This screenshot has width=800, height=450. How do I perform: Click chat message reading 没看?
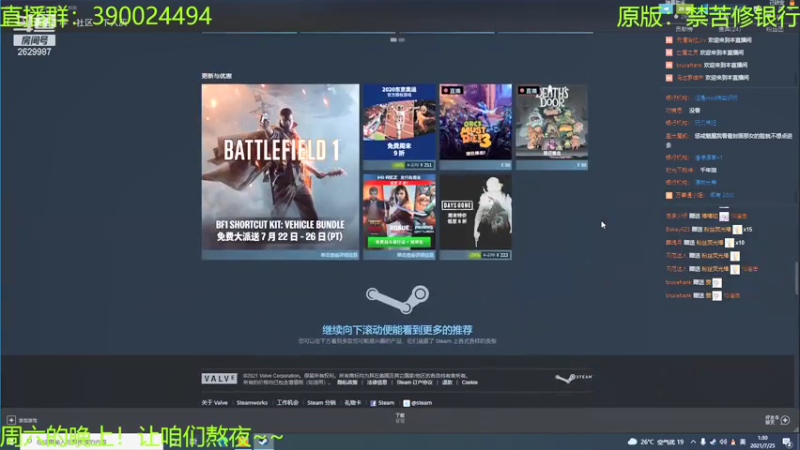tap(695, 110)
